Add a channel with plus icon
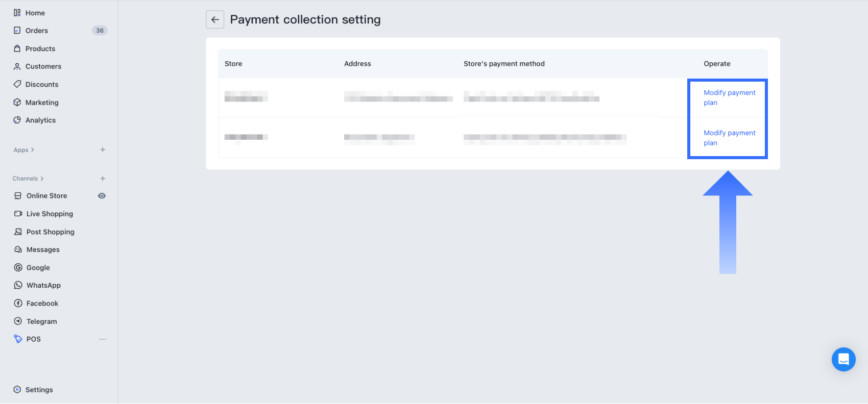The width and height of the screenshot is (868, 404). (103, 179)
